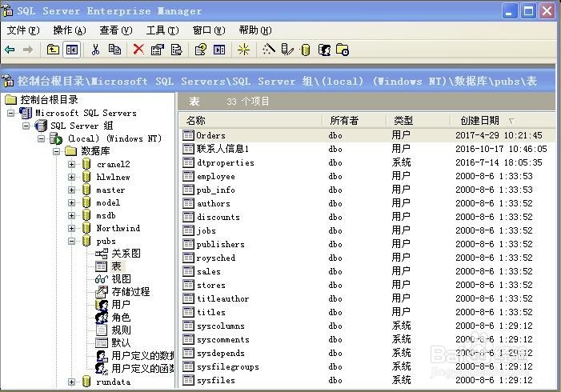Sort by the 创建日期 column header
The image size is (561, 392).
[x=503, y=121]
